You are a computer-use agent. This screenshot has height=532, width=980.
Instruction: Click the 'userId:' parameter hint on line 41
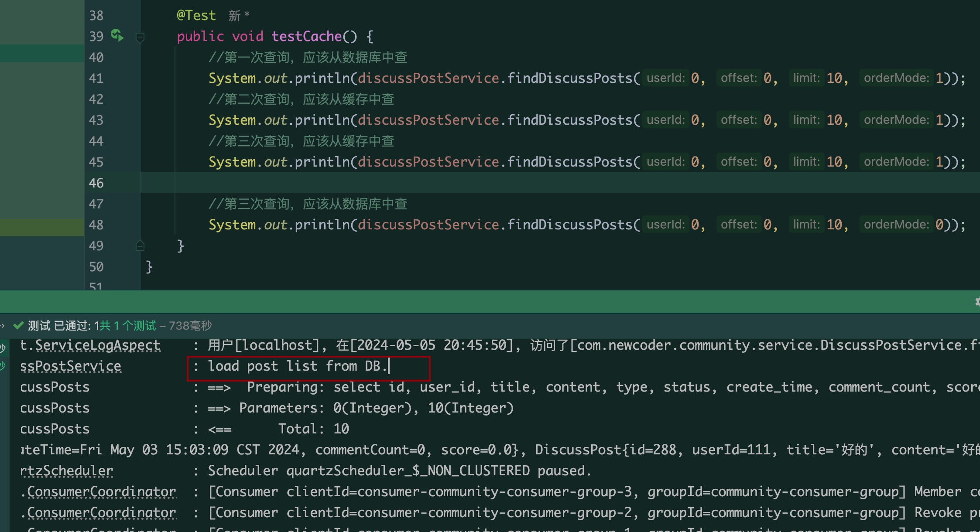click(x=666, y=78)
